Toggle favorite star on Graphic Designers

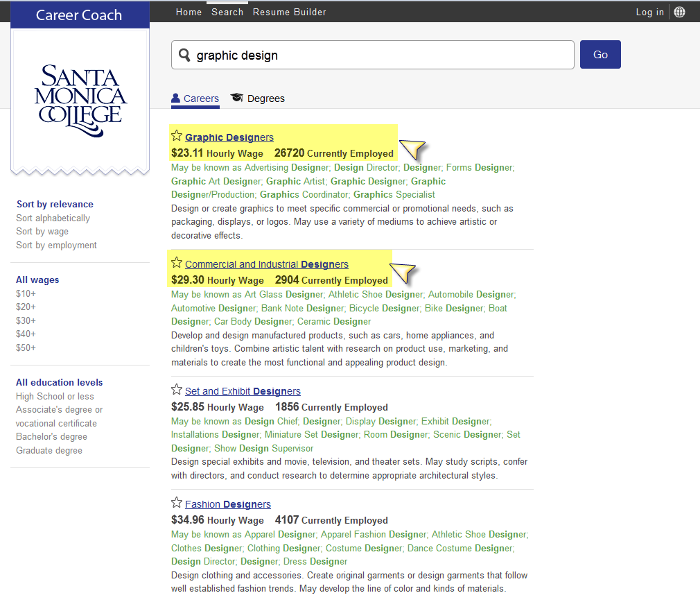click(x=177, y=136)
